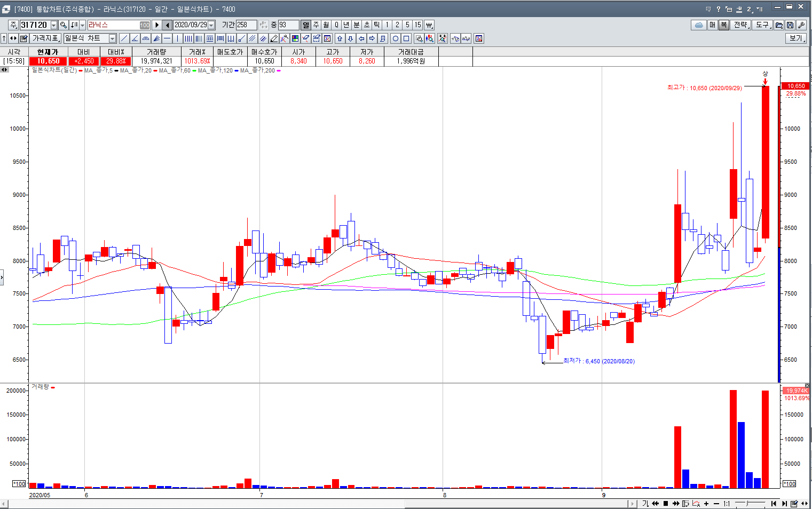Click the 1:1 zoom reset button
Image resolution: width=812 pixels, height=509 pixels.
point(727,504)
